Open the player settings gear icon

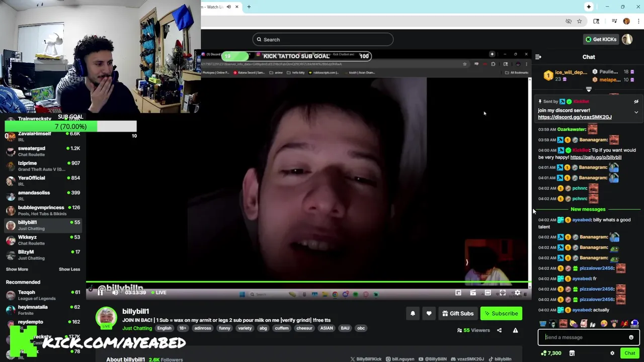[x=517, y=293]
